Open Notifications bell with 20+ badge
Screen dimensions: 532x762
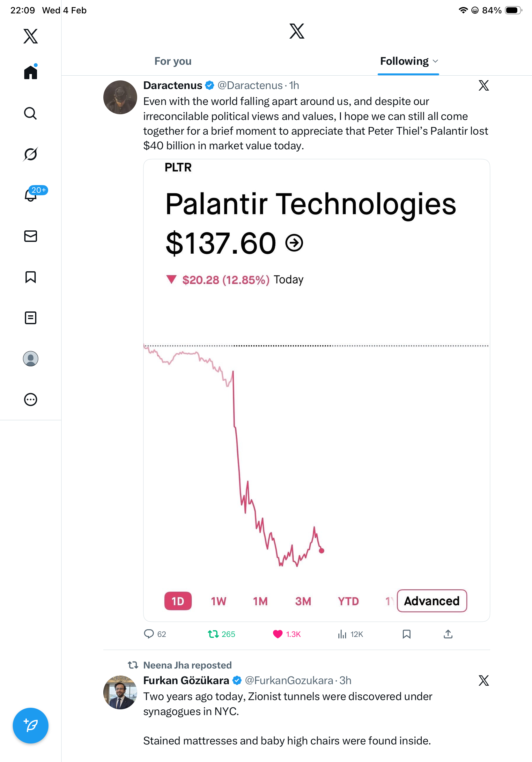[x=31, y=195]
